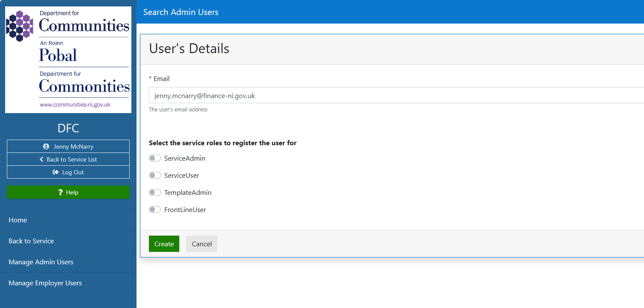Select Back to Service in sidebar menu
The image size is (644, 308).
point(31,241)
